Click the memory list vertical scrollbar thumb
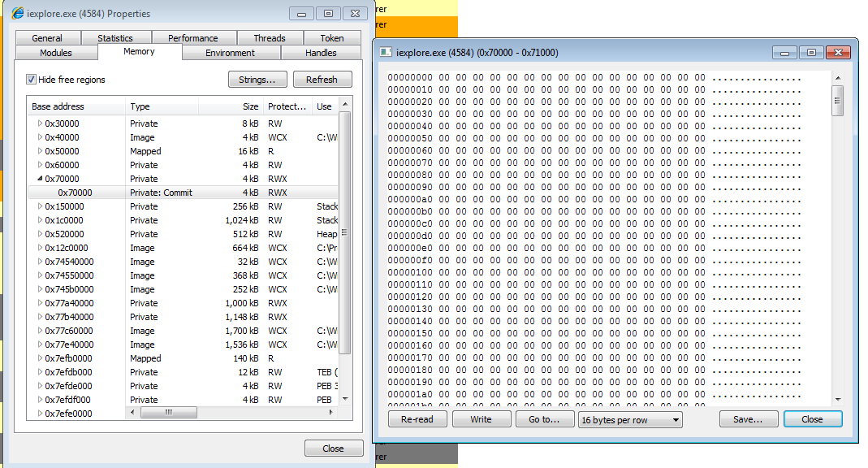This screenshot has width=868, height=468. point(345,232)
